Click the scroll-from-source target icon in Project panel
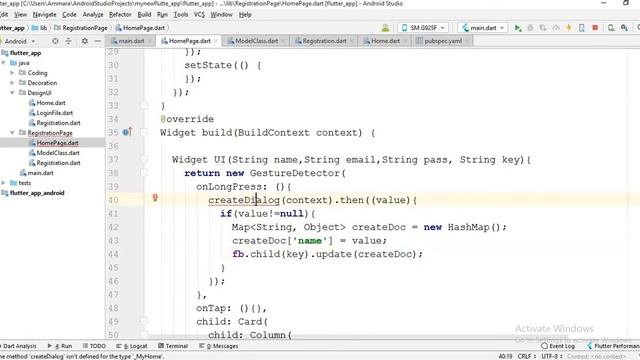 tap(55, 41)
